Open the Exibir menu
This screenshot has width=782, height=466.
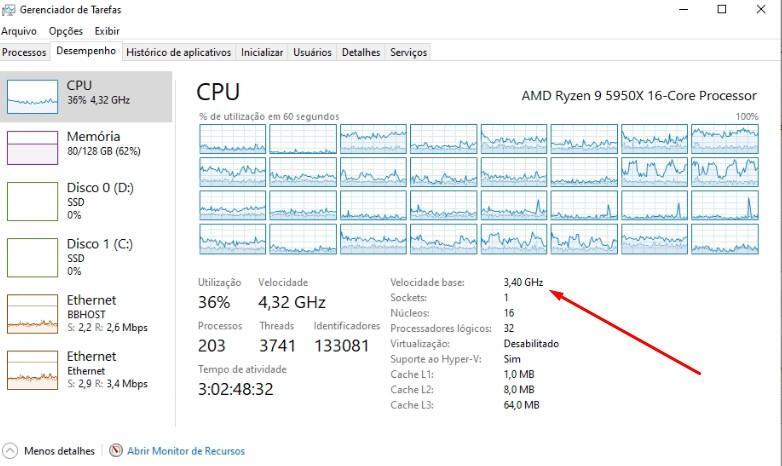point(107,31)
